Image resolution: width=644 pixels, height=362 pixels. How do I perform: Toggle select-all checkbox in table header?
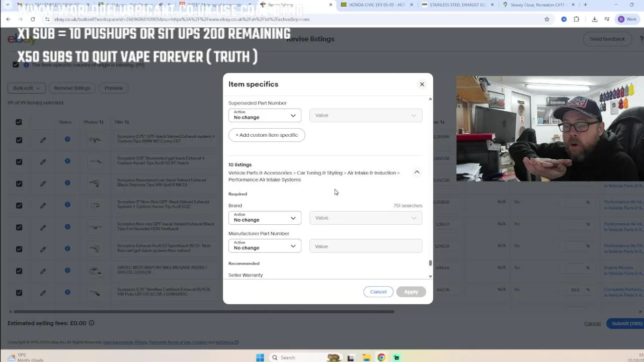pos(19,122)
